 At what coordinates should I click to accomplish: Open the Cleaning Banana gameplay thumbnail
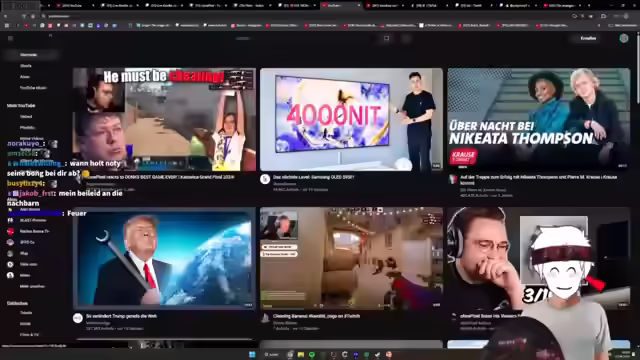click(x=351, y=258)
